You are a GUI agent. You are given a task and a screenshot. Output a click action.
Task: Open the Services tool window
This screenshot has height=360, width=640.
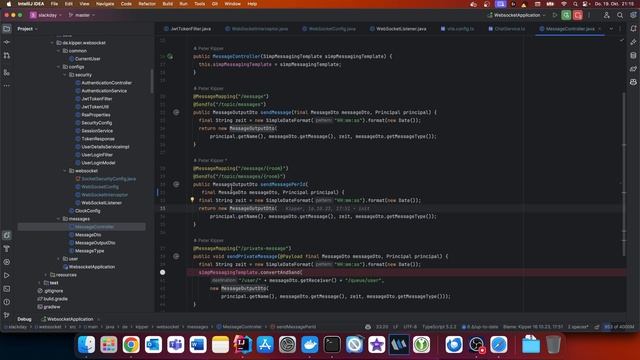pos(7,262)
